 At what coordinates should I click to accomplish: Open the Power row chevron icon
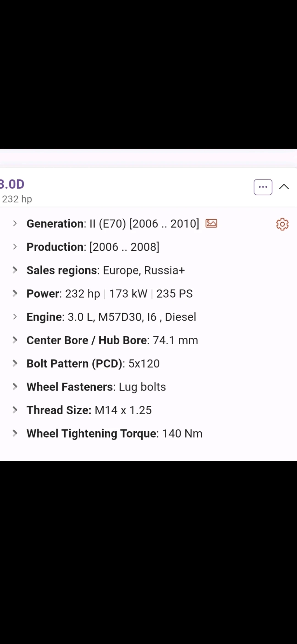15,293
